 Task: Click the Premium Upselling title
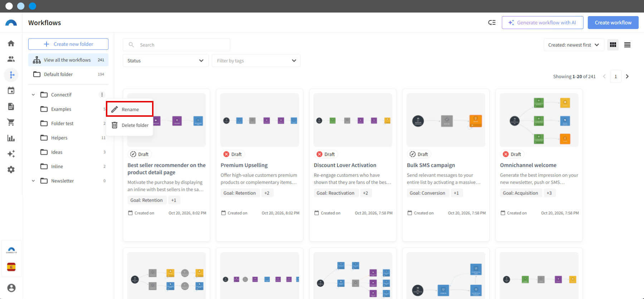point(244,165)
